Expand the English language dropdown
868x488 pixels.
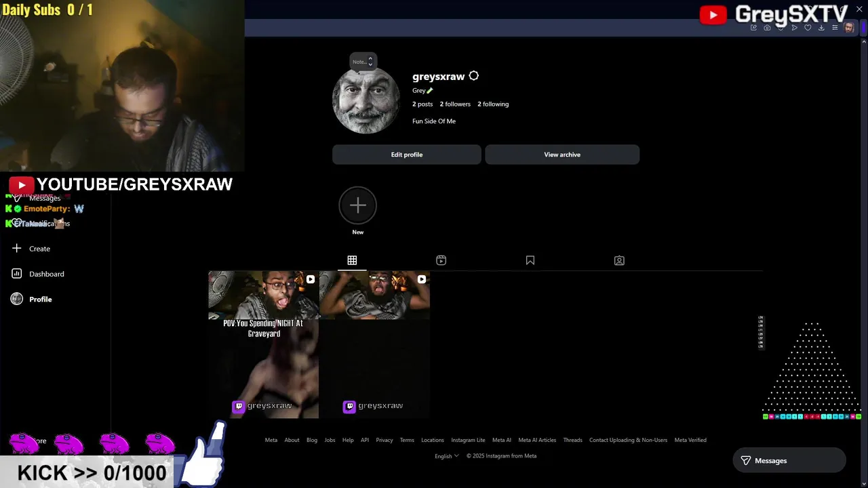(x=447, y=456)
